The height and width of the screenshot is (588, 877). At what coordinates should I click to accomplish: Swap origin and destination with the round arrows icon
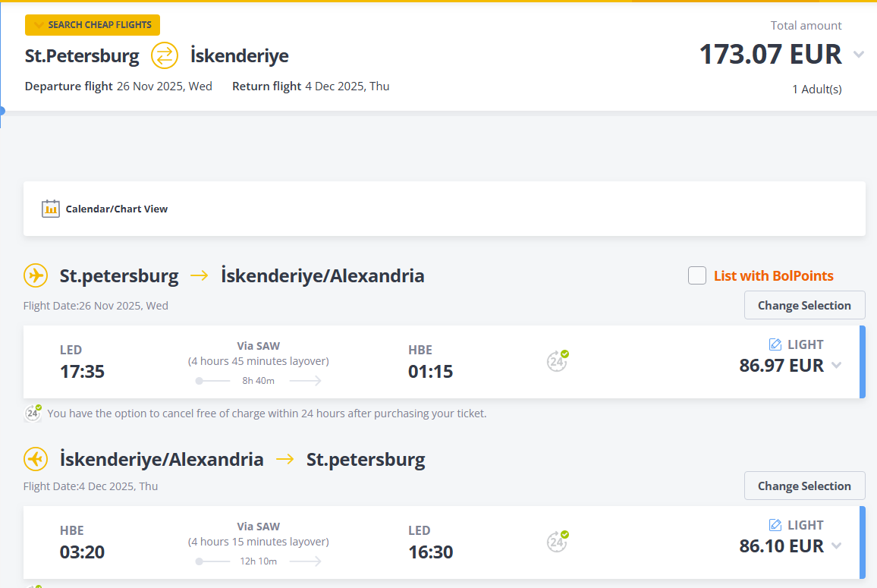[x=165, y=56]
